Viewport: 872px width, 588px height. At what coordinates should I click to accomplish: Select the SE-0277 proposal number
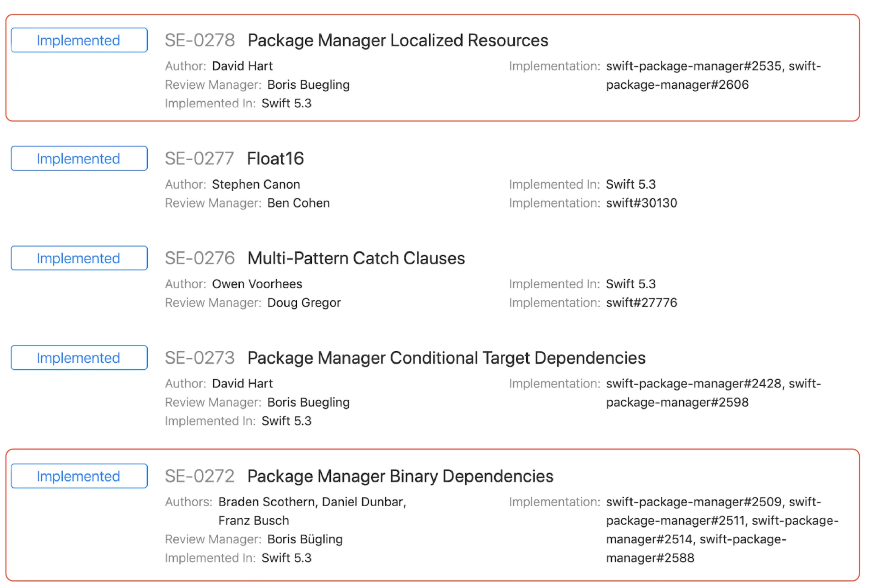(200, 158)
